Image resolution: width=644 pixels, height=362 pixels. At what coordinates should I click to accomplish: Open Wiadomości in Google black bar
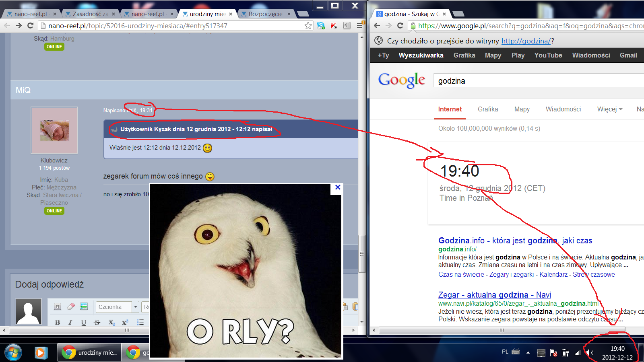point(591,55)
